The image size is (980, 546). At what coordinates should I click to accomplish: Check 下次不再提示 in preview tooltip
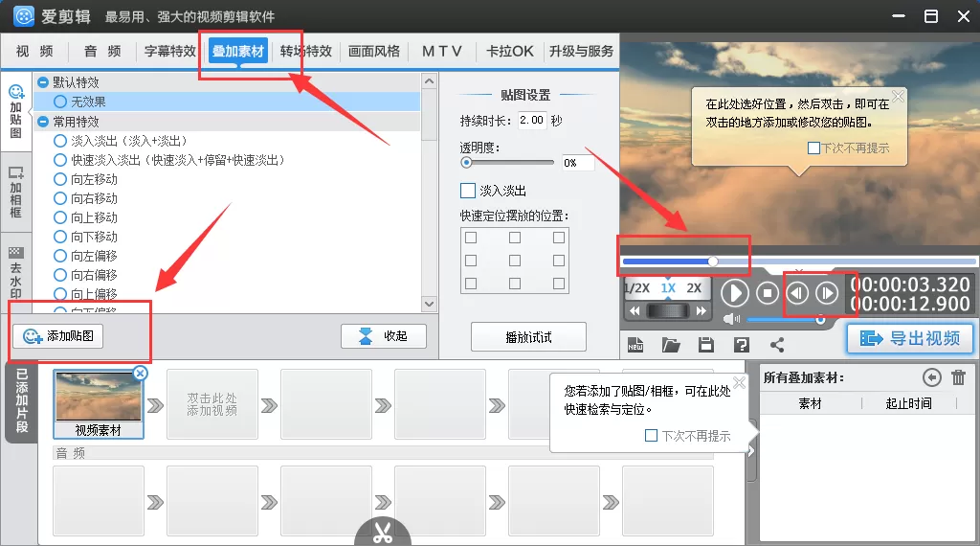tap(813, 148)
